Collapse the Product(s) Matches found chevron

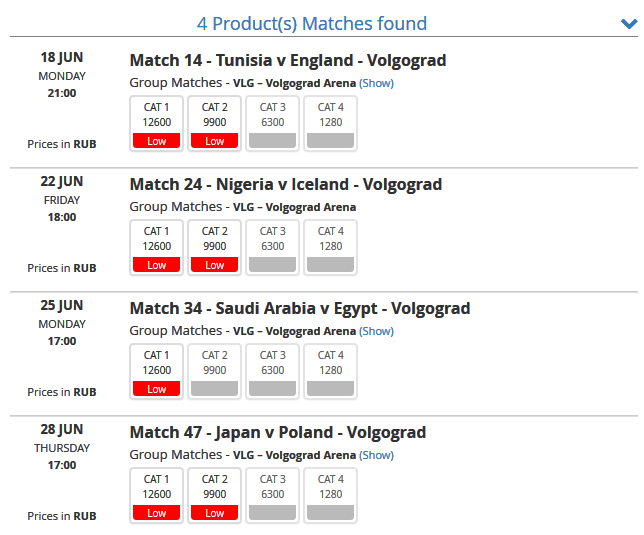628,23
